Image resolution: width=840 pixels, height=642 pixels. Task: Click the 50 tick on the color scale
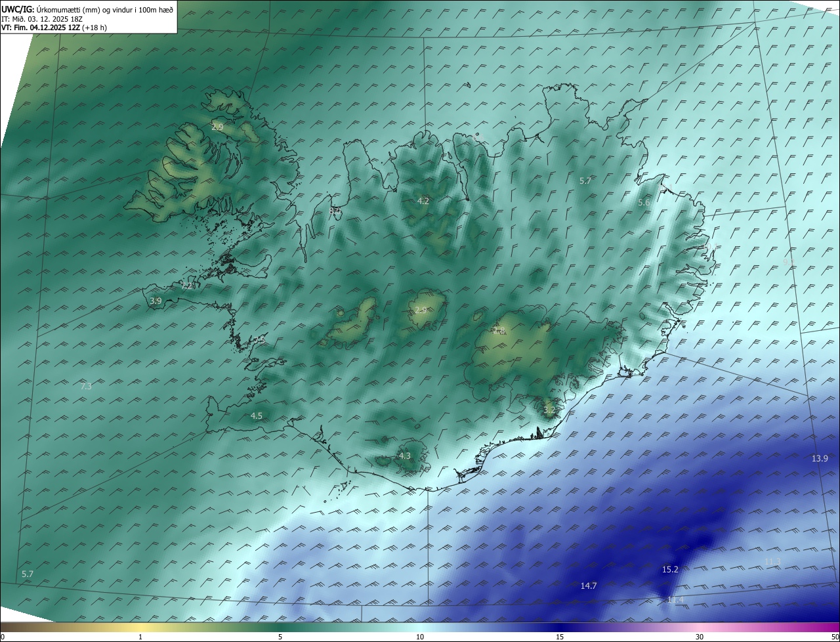click(835, 637)
